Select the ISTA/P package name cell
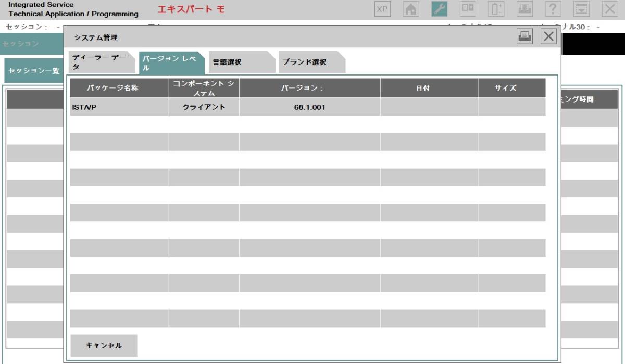The width and height of the screenshot is (625, 364). (x=119, y=107)
